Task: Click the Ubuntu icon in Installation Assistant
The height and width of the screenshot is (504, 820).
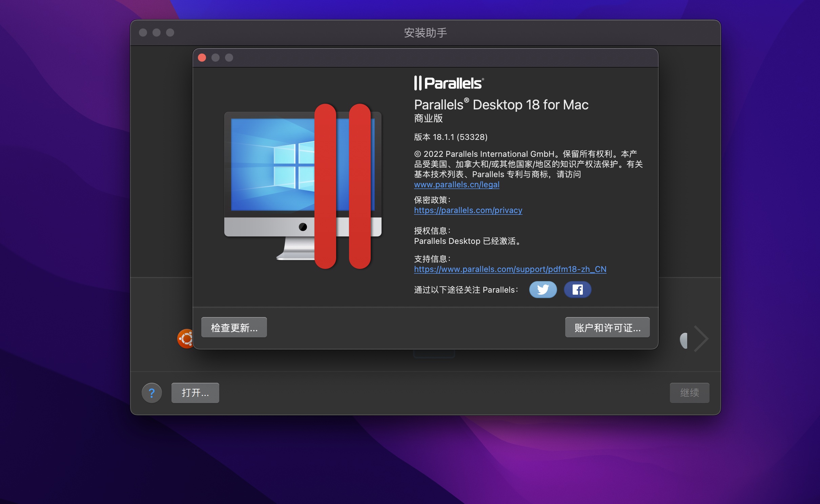Action: click(x=185, y=338)
